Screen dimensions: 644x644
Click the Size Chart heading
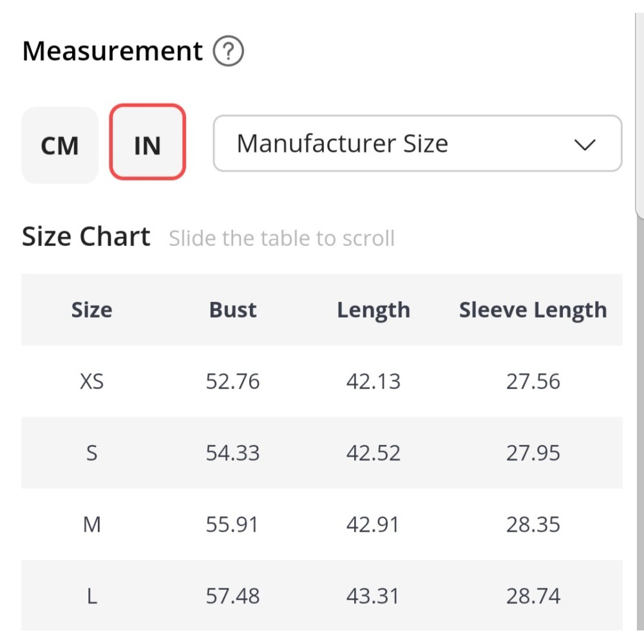click(x=86, y=237)
